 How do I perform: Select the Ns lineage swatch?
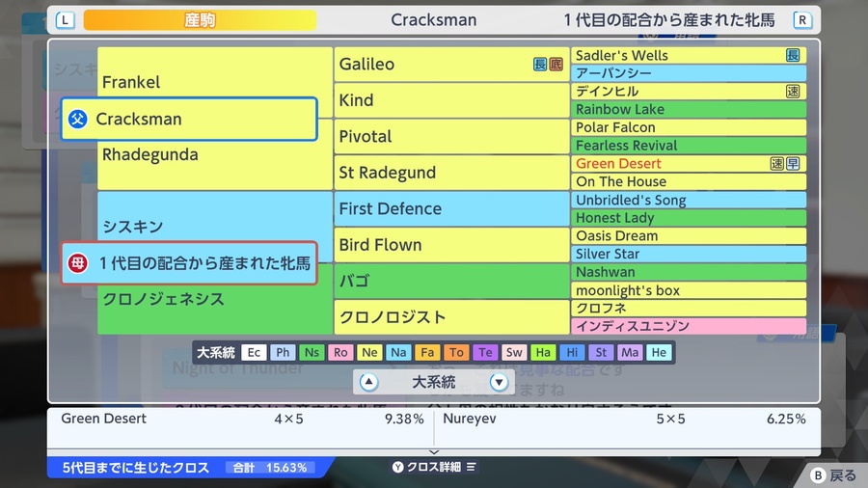pyautogui.click(x=312, y=352)
